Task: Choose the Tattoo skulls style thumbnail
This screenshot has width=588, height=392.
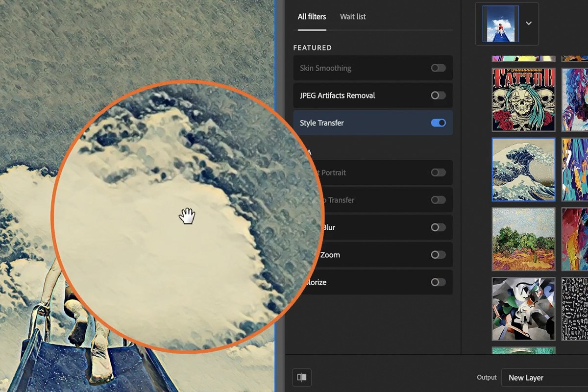Action: point(523,99)
